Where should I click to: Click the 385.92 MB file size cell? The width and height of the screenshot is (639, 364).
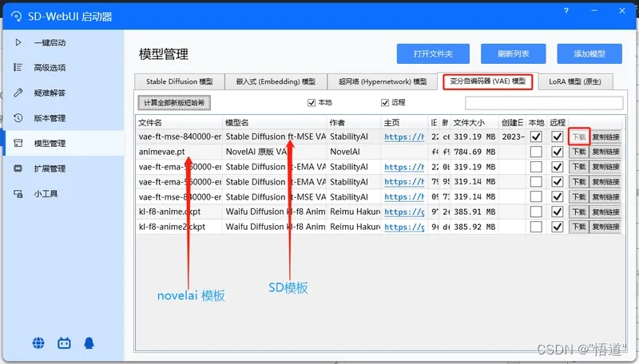474,227
